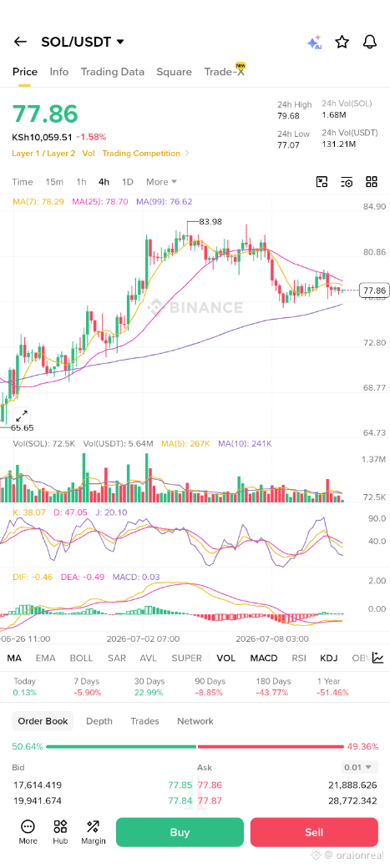The image size is (390, 868).
Task: Tap the KSh10,059.51 converted price
Action: coord(42,137)
